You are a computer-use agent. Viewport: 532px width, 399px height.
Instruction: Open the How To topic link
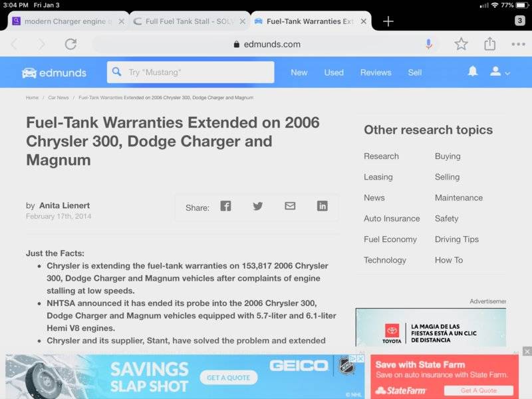click(448, 260)
